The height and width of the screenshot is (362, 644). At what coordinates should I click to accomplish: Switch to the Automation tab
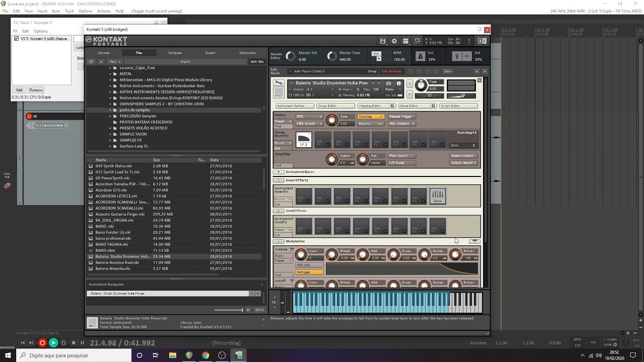[x=248, y=53]
